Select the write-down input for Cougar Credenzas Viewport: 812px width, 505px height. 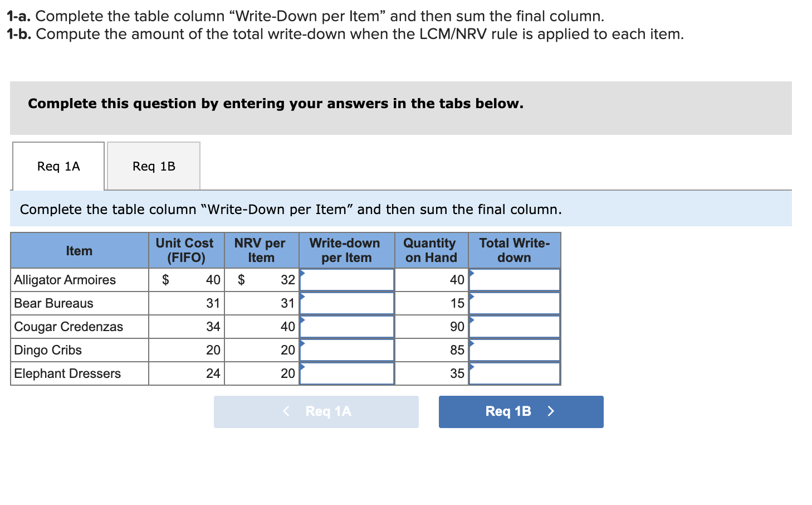(346, 327)
